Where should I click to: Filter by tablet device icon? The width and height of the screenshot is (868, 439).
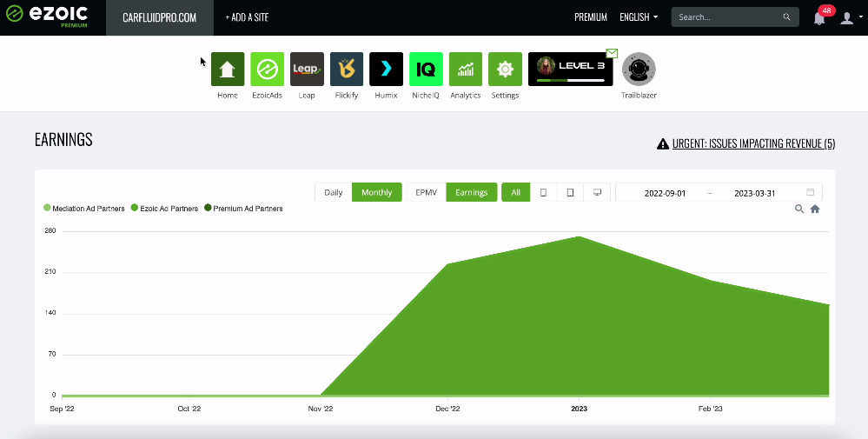[570, 192]
